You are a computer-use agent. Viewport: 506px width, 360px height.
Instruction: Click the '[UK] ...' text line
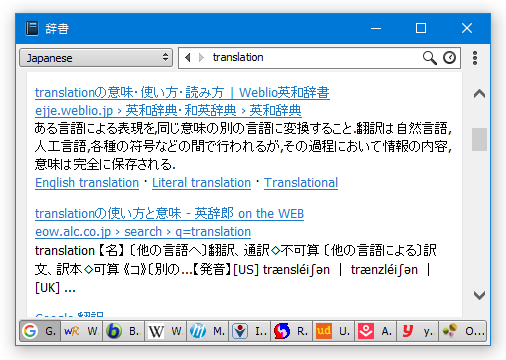click(x=55, y=288)
